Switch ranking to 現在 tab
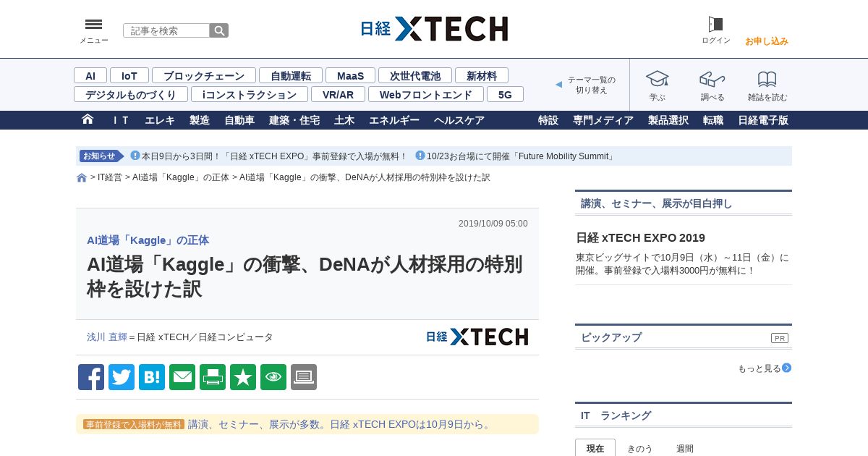Viewport: 868px width, 456px height. (595, 448)
